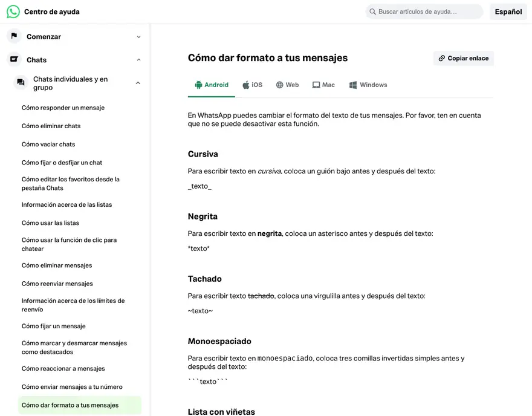Click the Android robot icon

point(198,85)
